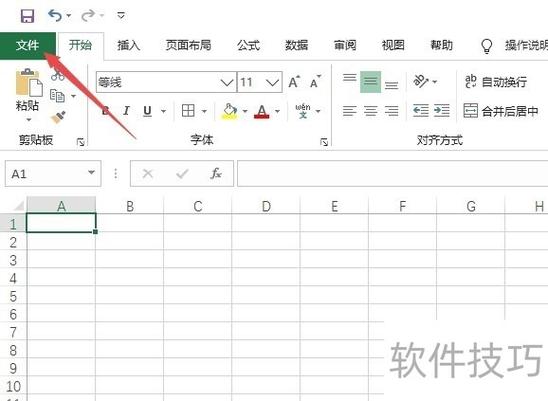548x401 pixels.
Task: Click into the formula bar
Action: point(392,173)
